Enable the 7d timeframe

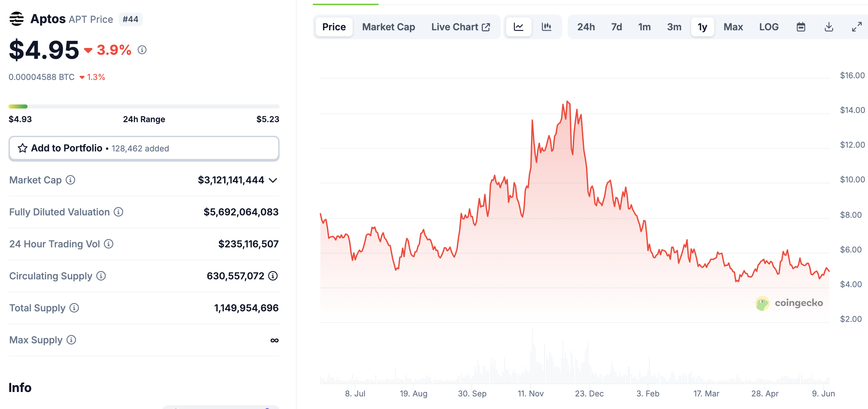(616, 27)
